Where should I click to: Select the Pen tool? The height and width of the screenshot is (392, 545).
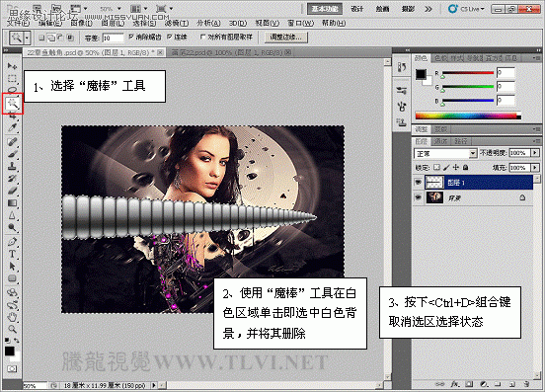tap(12, 242)
